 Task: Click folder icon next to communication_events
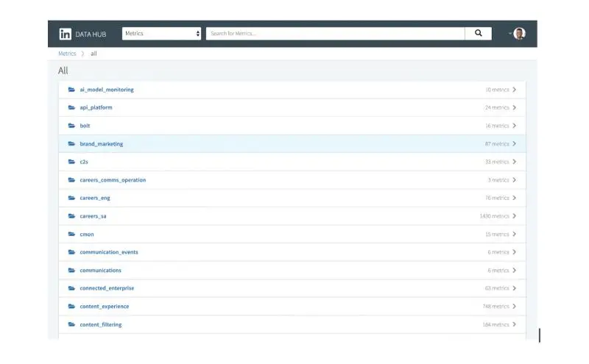tap(71, 252)
